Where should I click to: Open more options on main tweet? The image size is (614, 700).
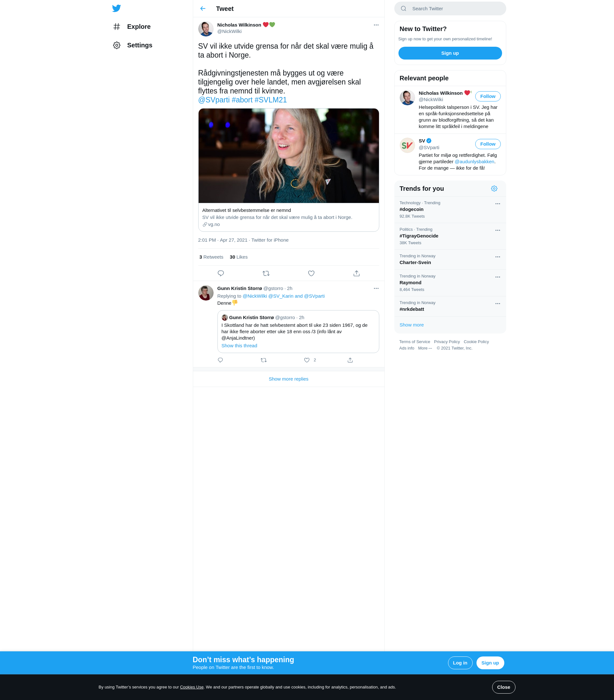(376, 25)
